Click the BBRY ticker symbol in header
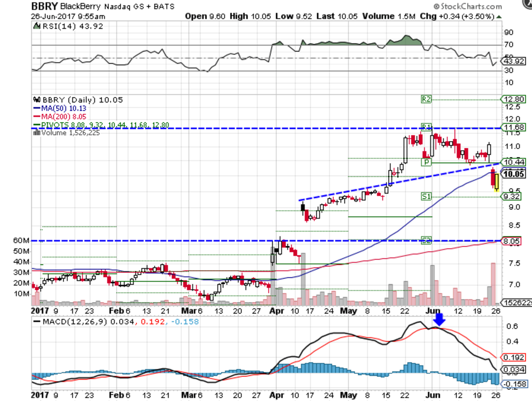Screen dimensions: 532x401 point(44,6)
